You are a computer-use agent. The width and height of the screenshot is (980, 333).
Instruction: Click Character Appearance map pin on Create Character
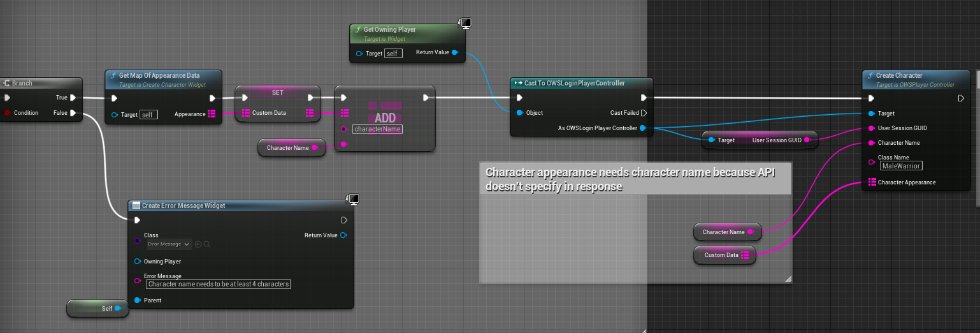click(x=871, y=182)
